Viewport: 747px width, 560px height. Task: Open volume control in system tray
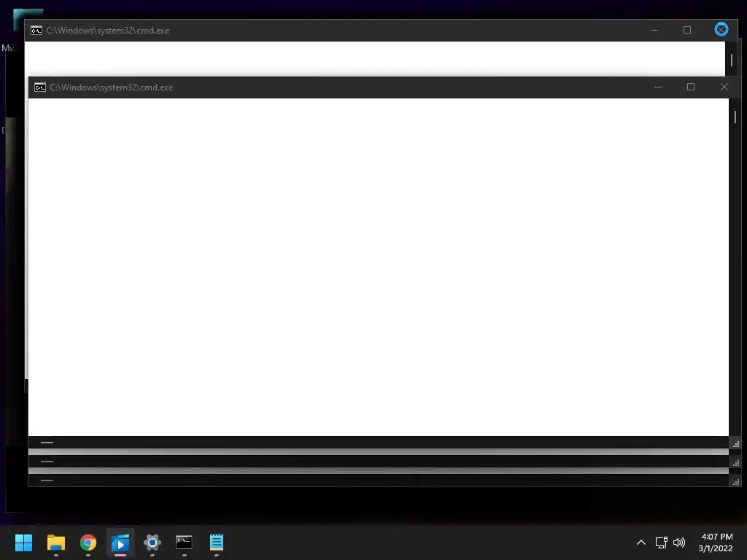point(679,542)
